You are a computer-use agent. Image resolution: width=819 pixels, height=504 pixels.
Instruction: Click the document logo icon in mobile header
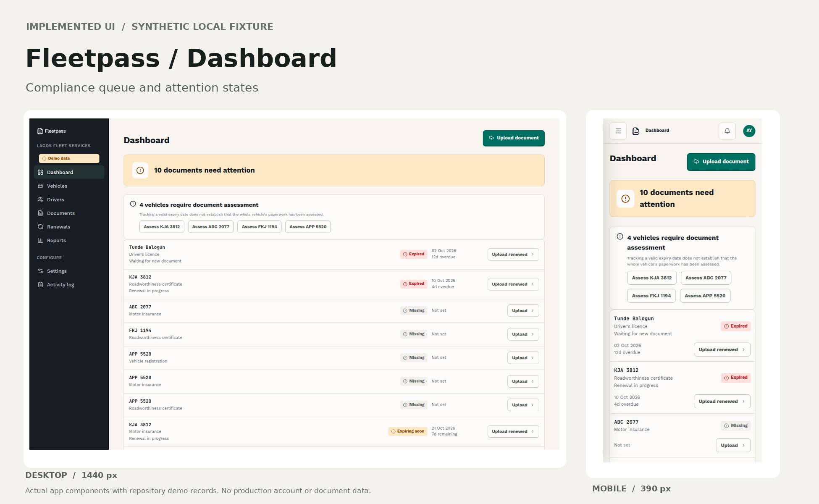click(636, 131)
